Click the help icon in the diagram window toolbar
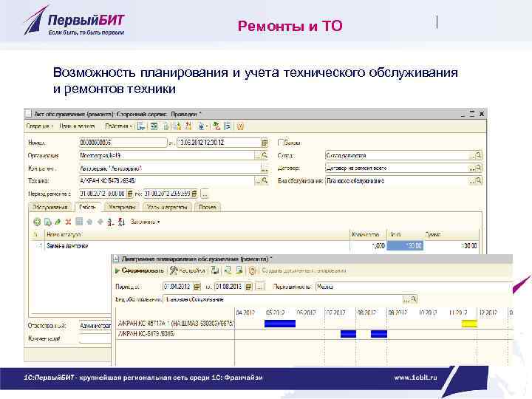Screen dimensions: 532x399 tap(252, 270)
